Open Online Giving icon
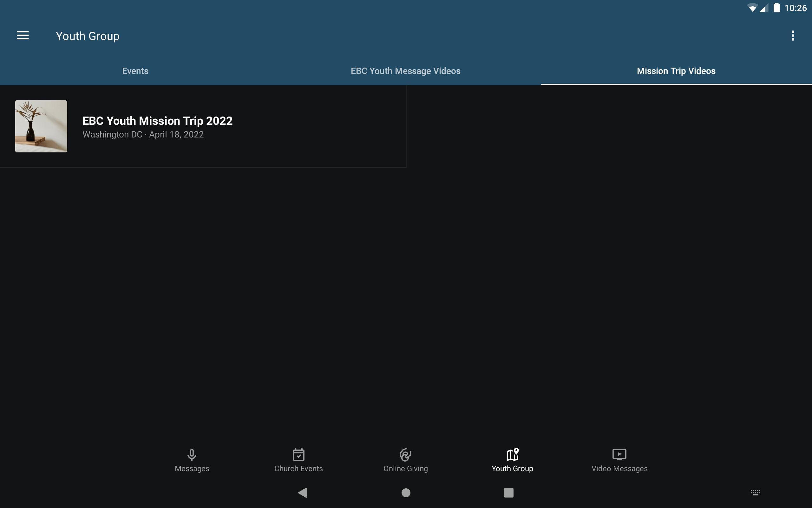 click(x=406, y=455)
